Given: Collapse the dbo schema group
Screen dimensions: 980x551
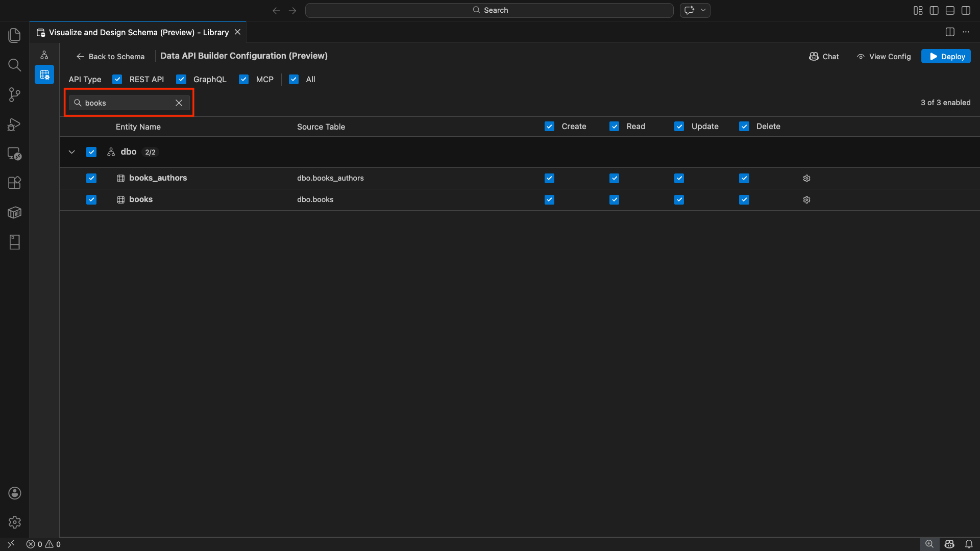Looking at the screenshot, I should coord(71,152).
